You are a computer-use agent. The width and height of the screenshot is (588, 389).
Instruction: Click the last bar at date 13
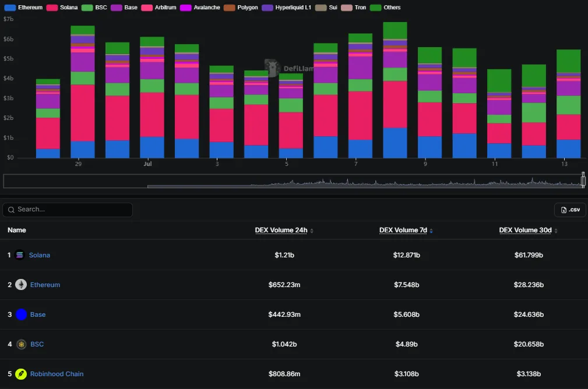569,104
